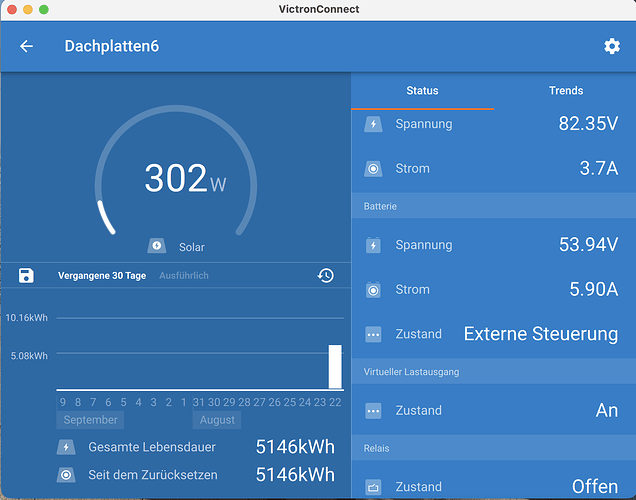Click the Gesamte Lebensdauer icon

66,447
